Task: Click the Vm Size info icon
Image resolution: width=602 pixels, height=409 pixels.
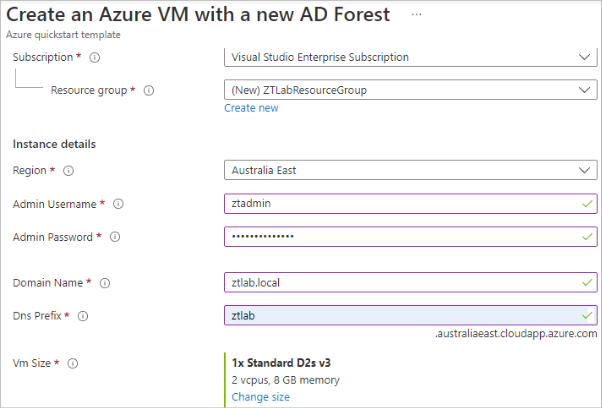Action: tap(72, 362)
